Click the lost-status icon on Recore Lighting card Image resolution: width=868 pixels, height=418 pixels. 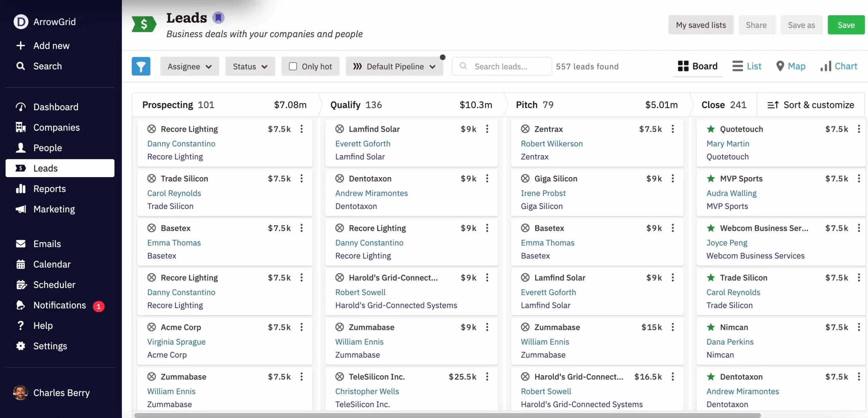tap(152, 129)
